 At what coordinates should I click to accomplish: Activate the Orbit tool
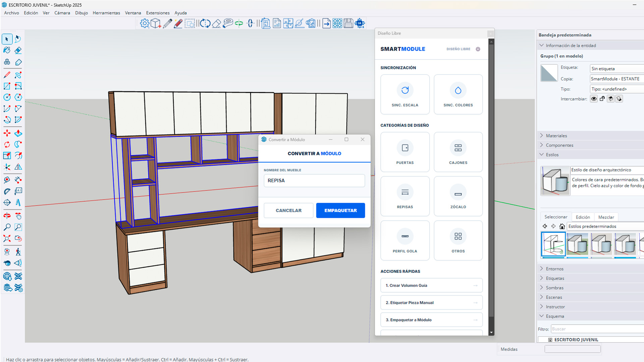click(7, 216)
